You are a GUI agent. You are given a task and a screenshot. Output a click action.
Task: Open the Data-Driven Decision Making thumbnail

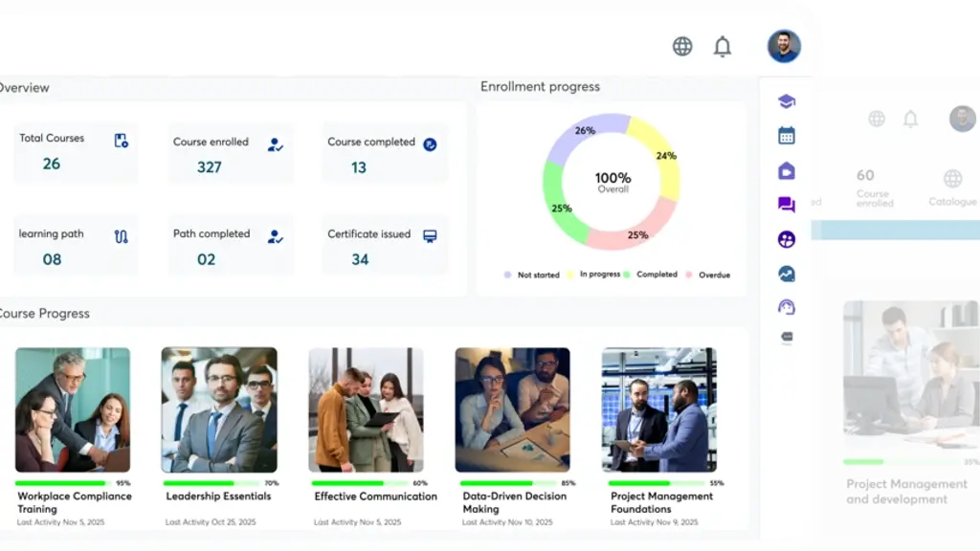[x=513, y=409]
